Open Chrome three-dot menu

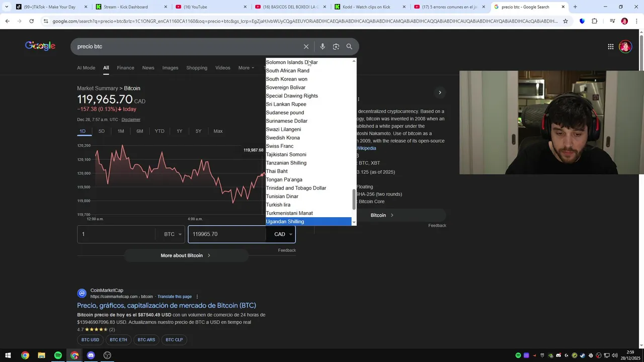pyautogui.click(x=636, y=21)
